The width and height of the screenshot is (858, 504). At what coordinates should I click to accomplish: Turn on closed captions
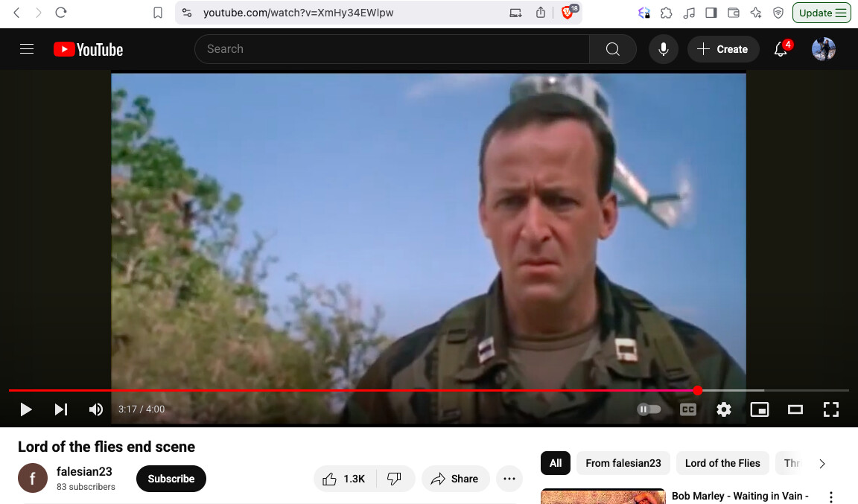pyautogui.click(x=688, y=409)
